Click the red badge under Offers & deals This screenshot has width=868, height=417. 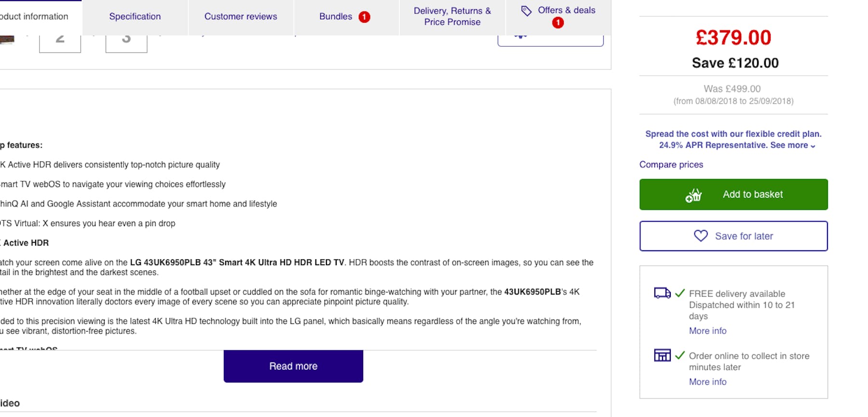click(558, 23)
